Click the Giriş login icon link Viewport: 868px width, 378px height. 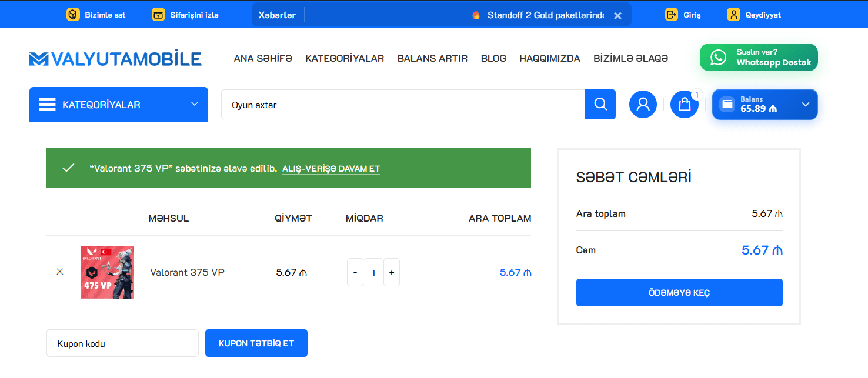pyautogui.click(x=683, y=15)
